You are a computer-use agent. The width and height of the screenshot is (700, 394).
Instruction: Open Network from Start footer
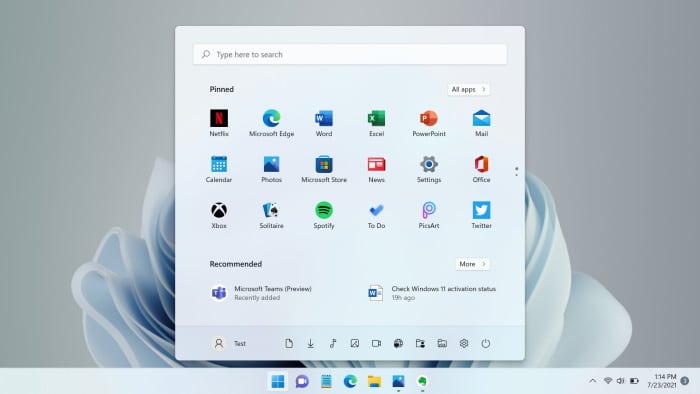click(398, 343)
